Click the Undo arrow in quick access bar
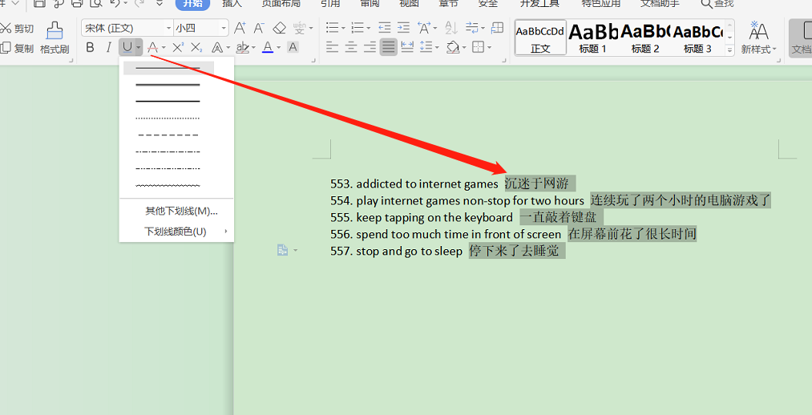Image resolution: width=812 pixels, height=415 pixels. pos(115,3)
